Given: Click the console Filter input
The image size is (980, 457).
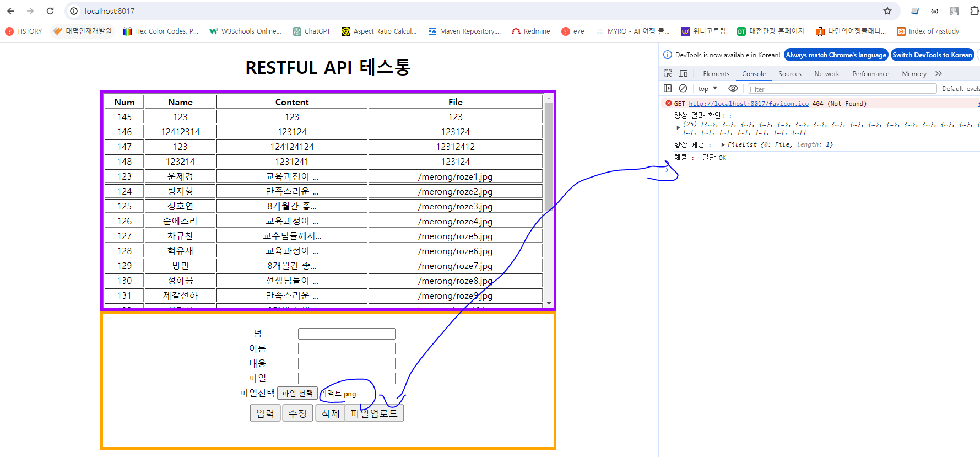Looking at the screenshot, I should [x=842, y=89].
